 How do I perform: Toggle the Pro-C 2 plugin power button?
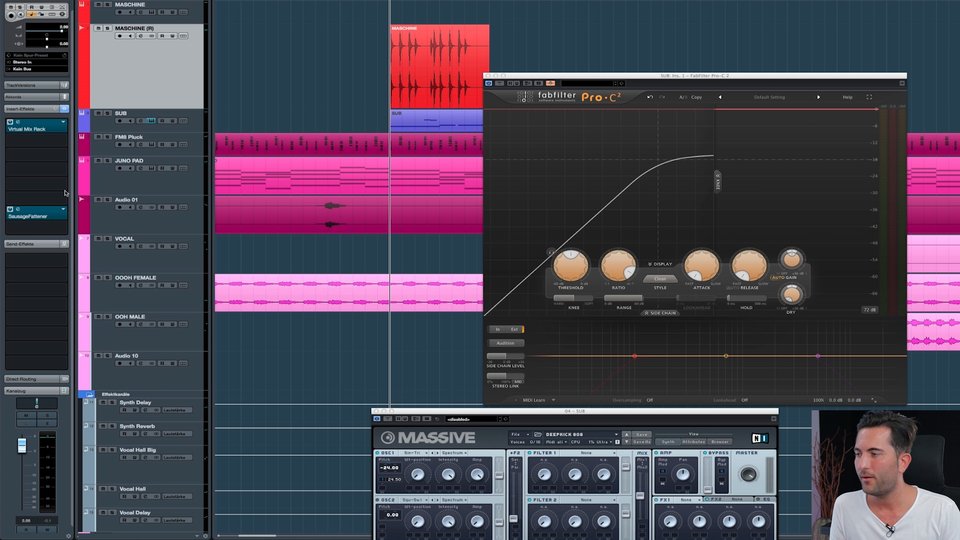click(489, 83)
